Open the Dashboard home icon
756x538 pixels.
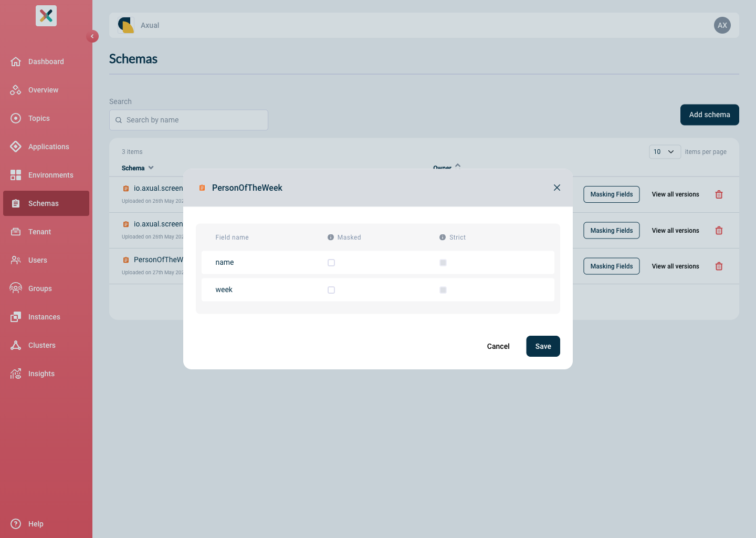(16, 61)
